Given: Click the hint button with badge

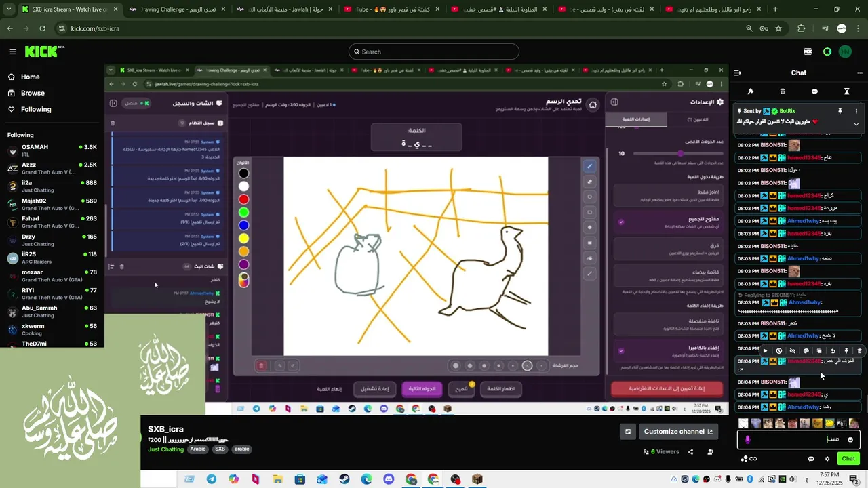Looking at the screenshot, I should coord(462,389).
